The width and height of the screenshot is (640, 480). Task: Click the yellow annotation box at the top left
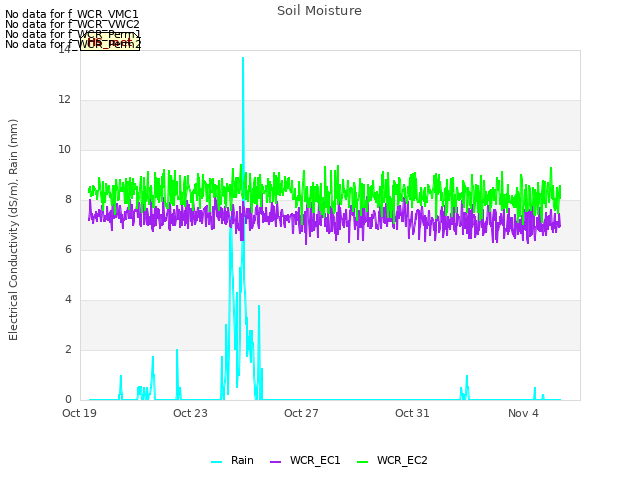[110, 42]
